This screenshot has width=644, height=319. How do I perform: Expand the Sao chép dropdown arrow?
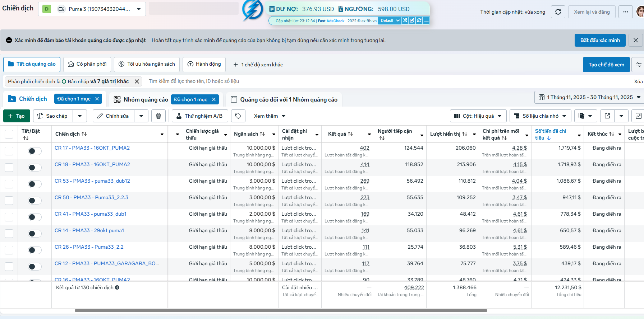pos(80,116)
